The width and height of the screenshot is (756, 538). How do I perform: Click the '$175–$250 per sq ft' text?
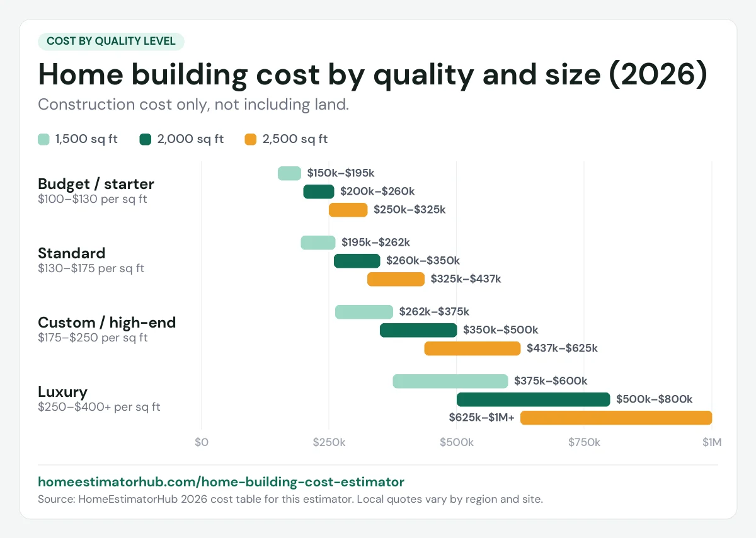93,338
